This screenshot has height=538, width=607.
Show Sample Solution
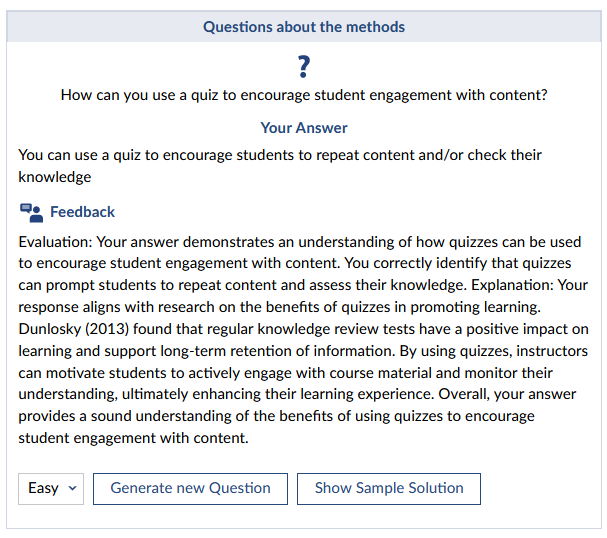point(389,488)
